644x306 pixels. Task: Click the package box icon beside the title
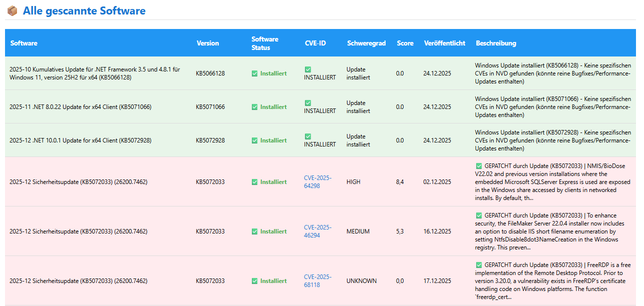coord(13,10)
